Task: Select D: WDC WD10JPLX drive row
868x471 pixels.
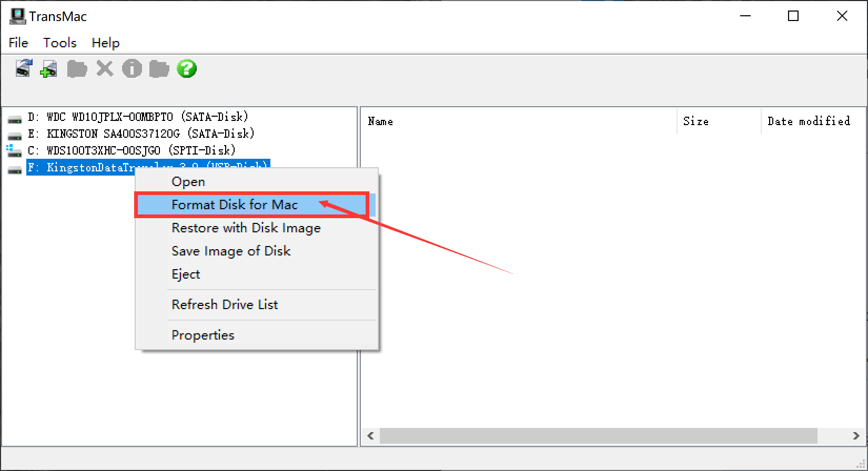Action: (x=138, y=117)
